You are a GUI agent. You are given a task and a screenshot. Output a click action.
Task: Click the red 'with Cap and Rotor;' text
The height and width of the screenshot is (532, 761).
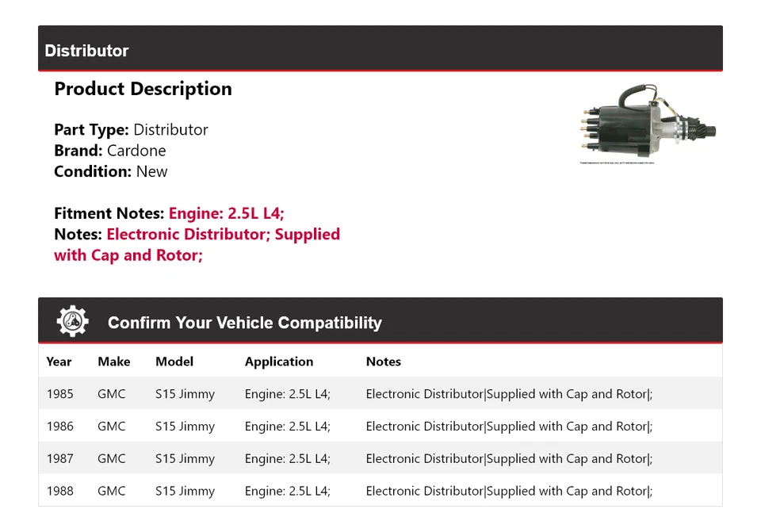click(x=128, y=255)
